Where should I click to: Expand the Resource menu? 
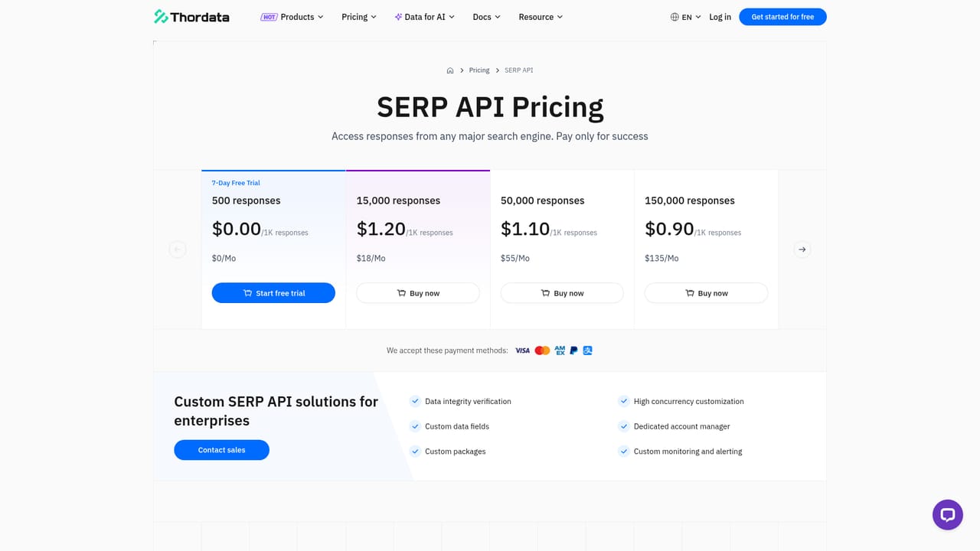(541, 17)
